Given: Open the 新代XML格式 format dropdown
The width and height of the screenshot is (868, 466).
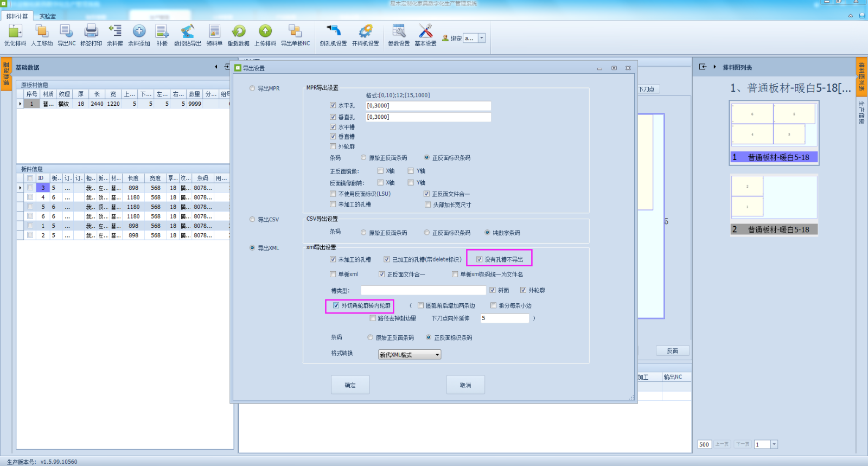Looking at the screenshot, I should tap(410, 354).
